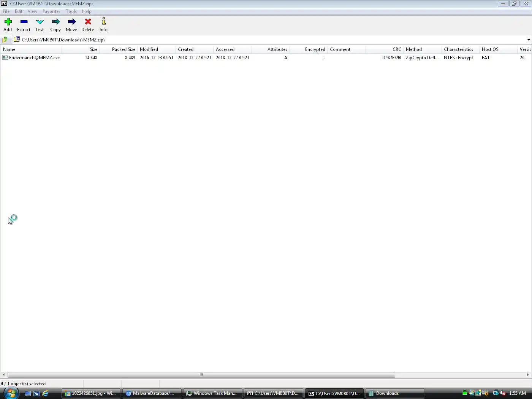Select Endermanch@MEMZ.exe file name
The width and height of the screenshot is (532, 399).
34,58
